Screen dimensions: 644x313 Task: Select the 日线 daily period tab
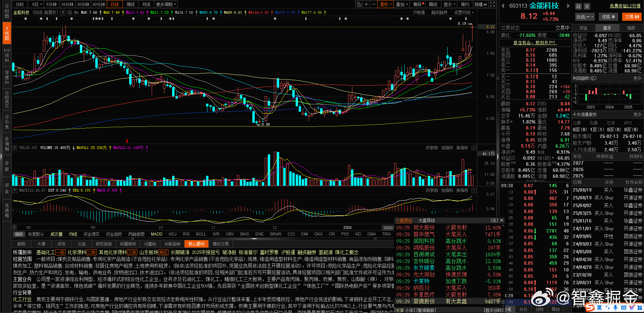115,4
